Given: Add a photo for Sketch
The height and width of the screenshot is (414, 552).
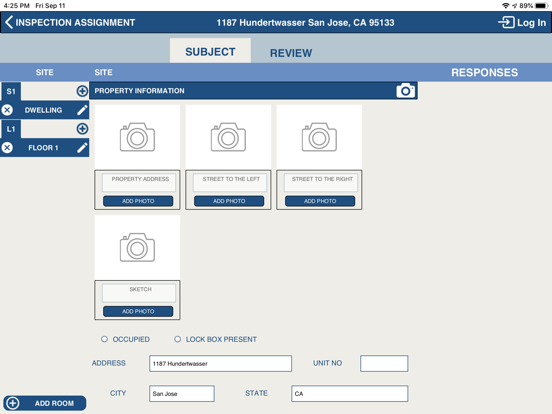Looking at the screenshot, I should (138, 311).
